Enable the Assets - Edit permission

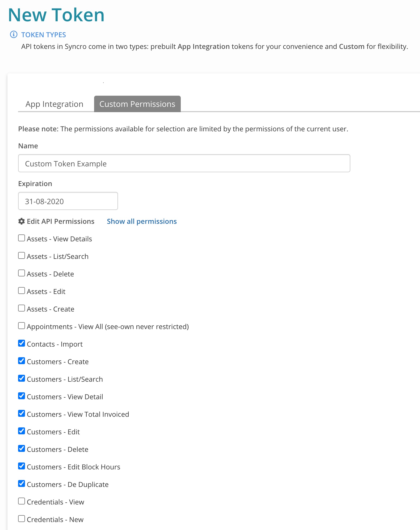click(x=22, y=291)
